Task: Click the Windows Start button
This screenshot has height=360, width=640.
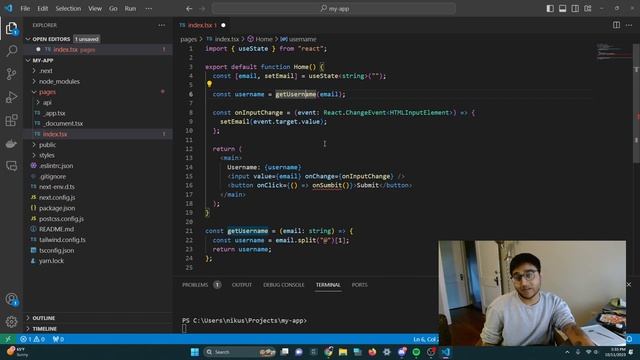Action: [195, 352]
